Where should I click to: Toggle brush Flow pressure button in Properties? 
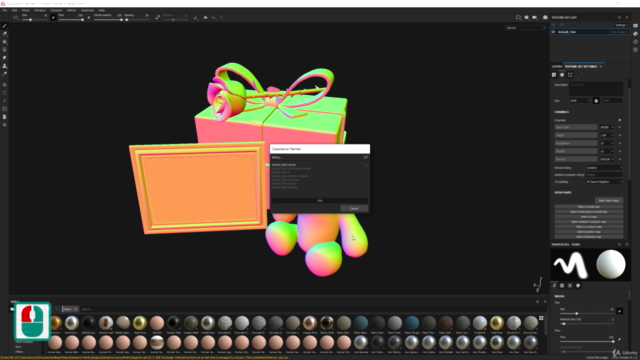[x=620, y=339]
